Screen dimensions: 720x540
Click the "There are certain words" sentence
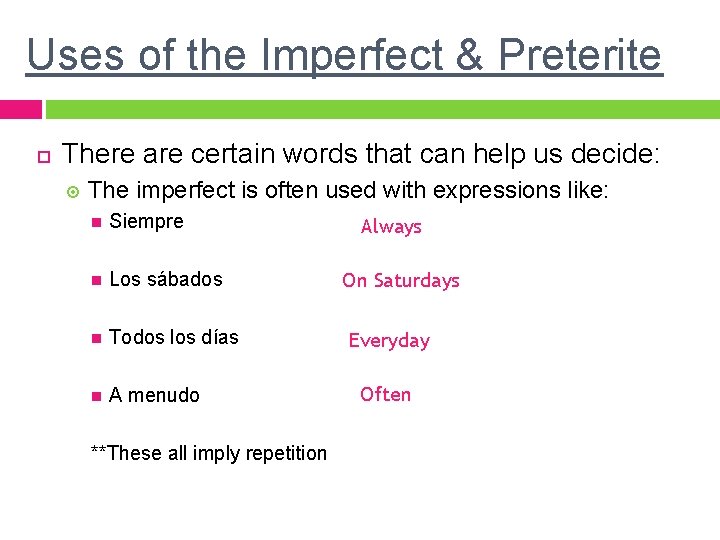click(361, 155)
